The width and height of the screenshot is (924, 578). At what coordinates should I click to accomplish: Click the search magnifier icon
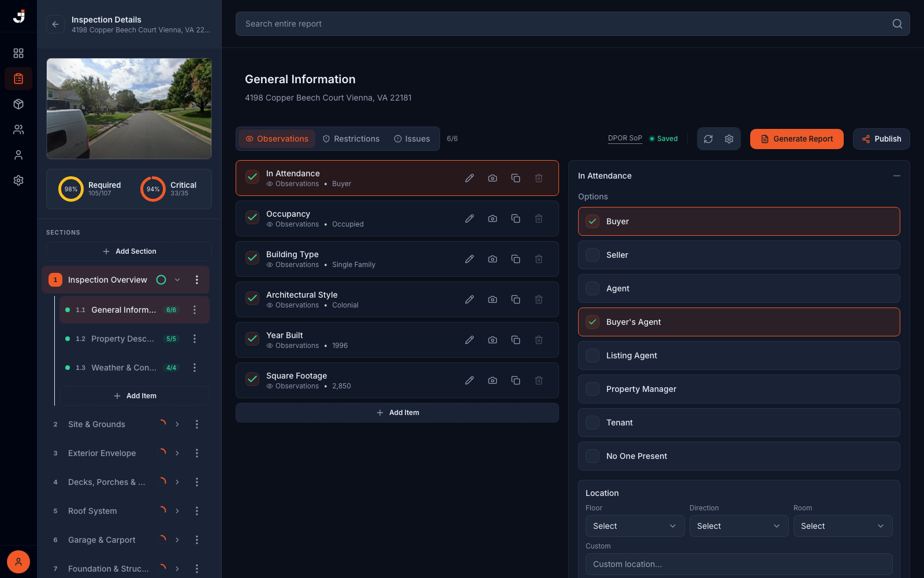[x=897, y=24]
